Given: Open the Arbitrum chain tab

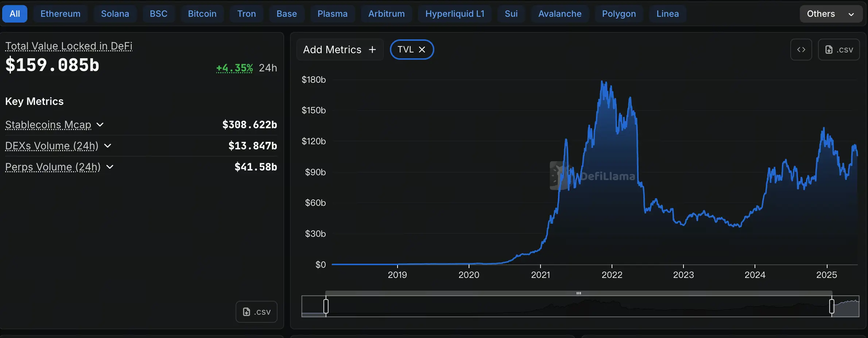Looking at the screenshot, I should pos(387,14).
